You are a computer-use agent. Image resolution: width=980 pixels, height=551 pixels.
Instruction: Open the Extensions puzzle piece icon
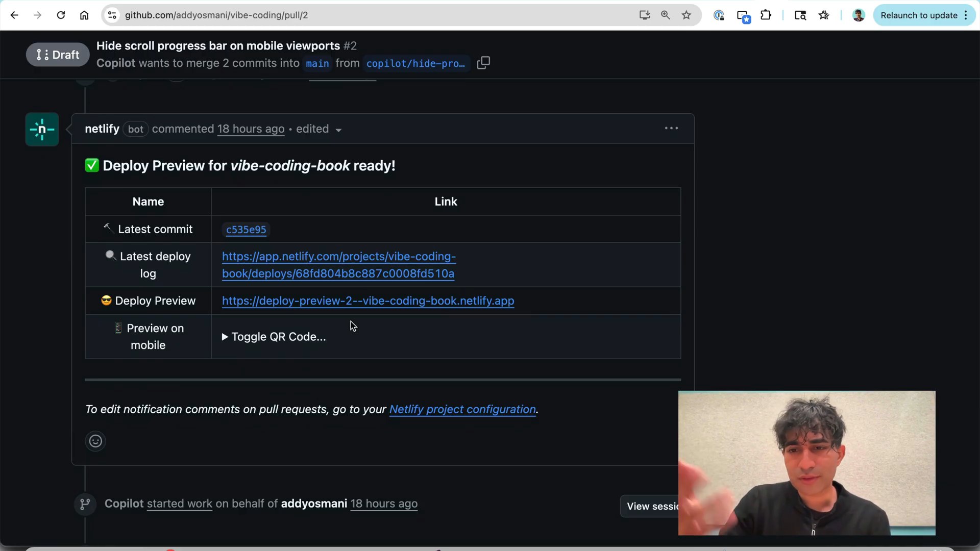[x=766, y=15]
